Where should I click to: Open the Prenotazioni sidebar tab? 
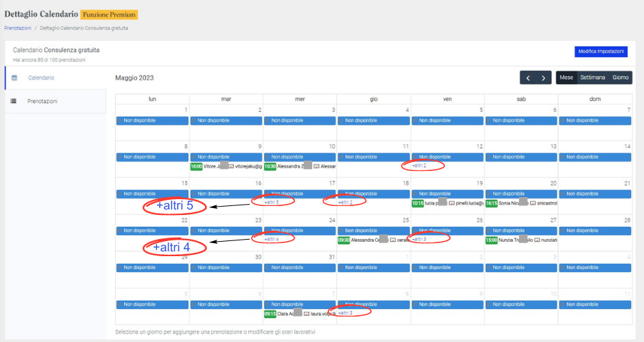tap(42, 102)
